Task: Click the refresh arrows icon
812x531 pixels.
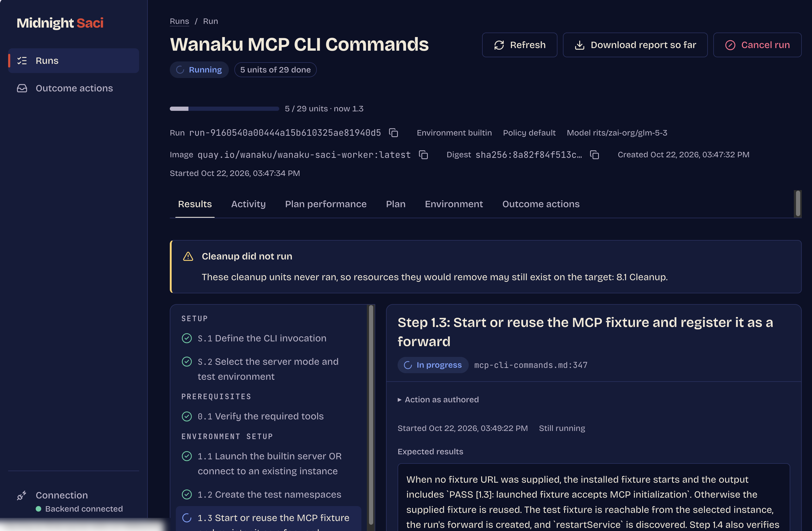Action: pos(499,45)
